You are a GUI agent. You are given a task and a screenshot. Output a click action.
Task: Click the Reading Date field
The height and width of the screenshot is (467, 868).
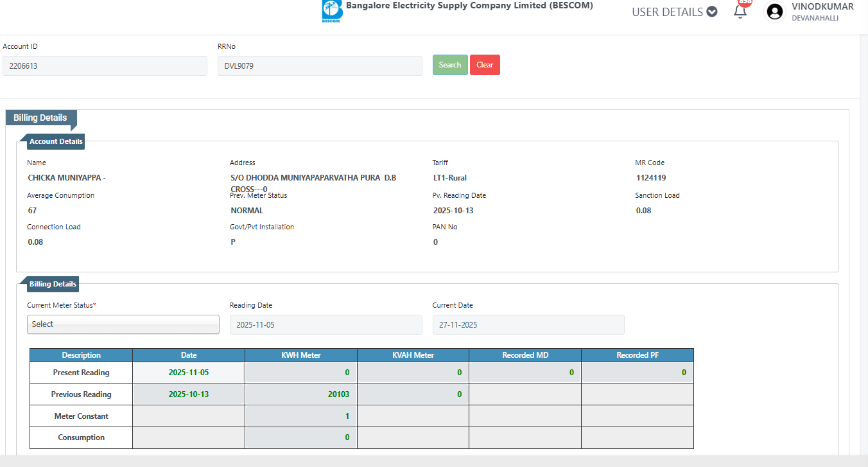pyautogui.click(x=325, y=325)
